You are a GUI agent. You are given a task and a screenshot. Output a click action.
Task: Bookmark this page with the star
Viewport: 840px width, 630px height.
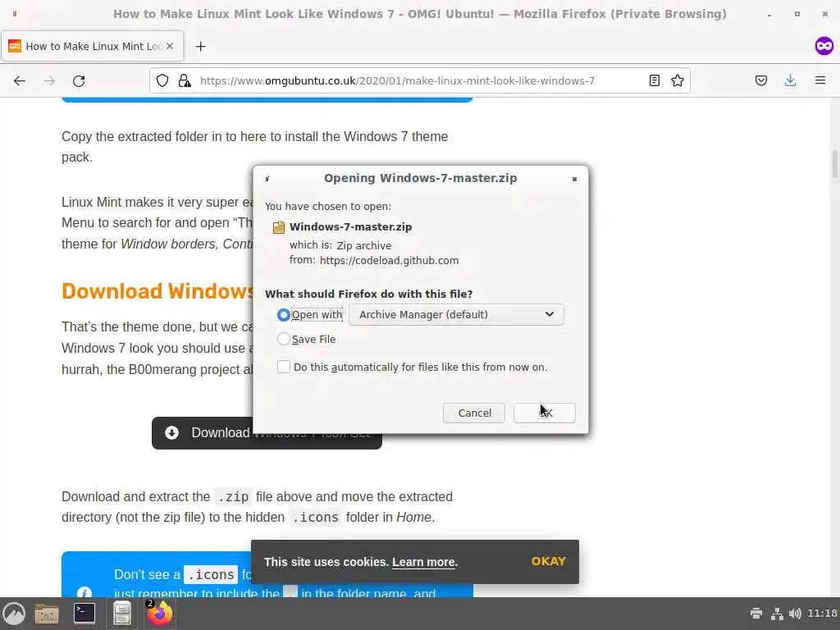pyautogui.click(x=677, y=81)
